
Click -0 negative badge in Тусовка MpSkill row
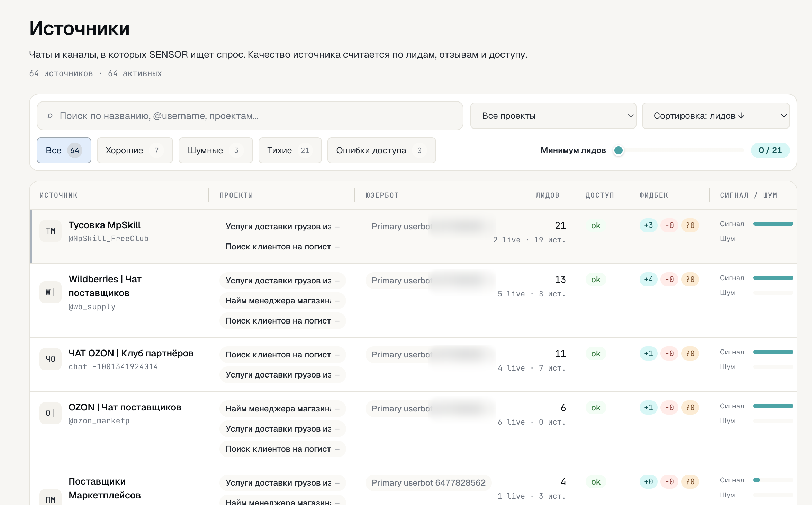pos(669,225)
